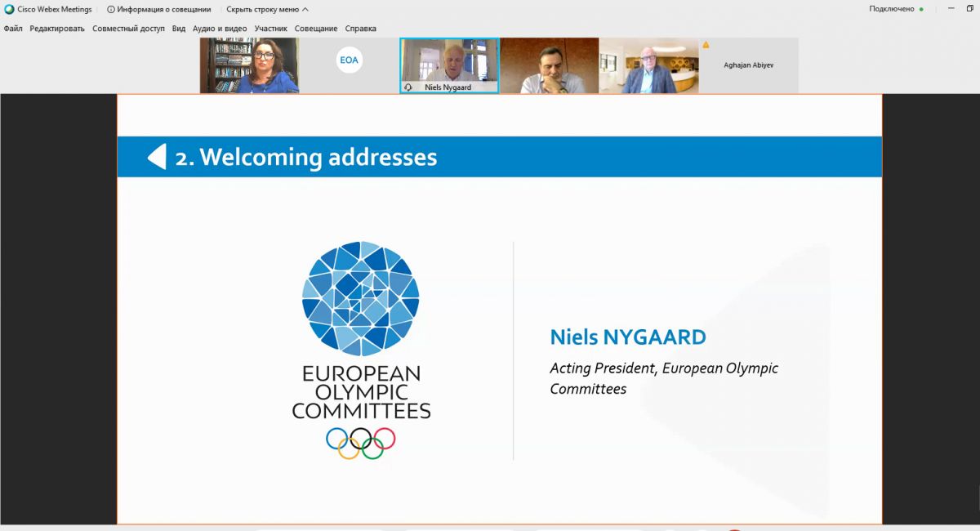Click the EOA avatar circle
The height and width of the screenshot is (531, 980).
pos(349,60)
